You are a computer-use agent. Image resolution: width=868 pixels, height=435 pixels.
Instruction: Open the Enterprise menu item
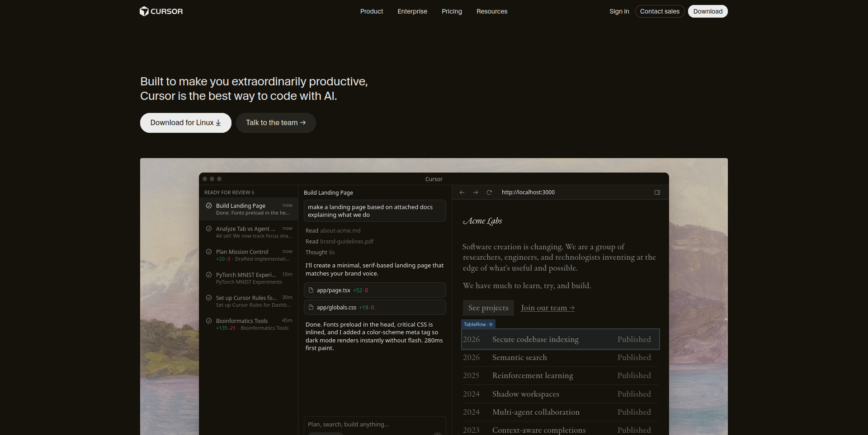(x=412, y=11)
